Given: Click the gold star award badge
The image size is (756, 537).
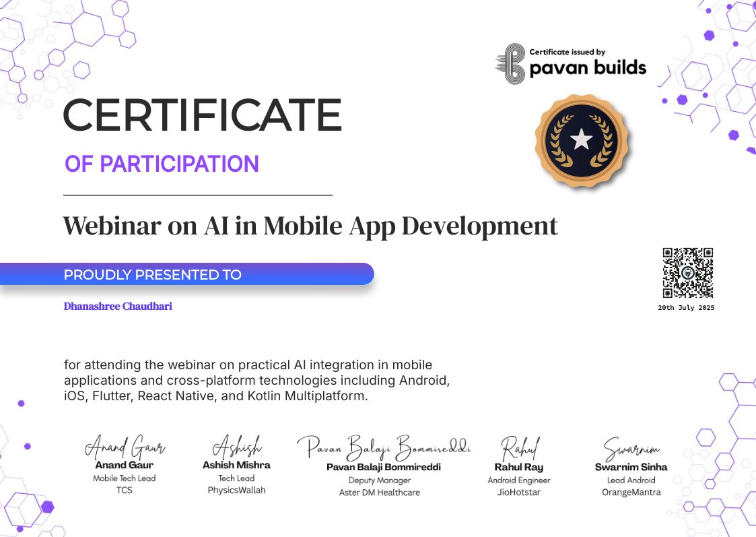Looking at the screenshot, I should pos(582,140).
